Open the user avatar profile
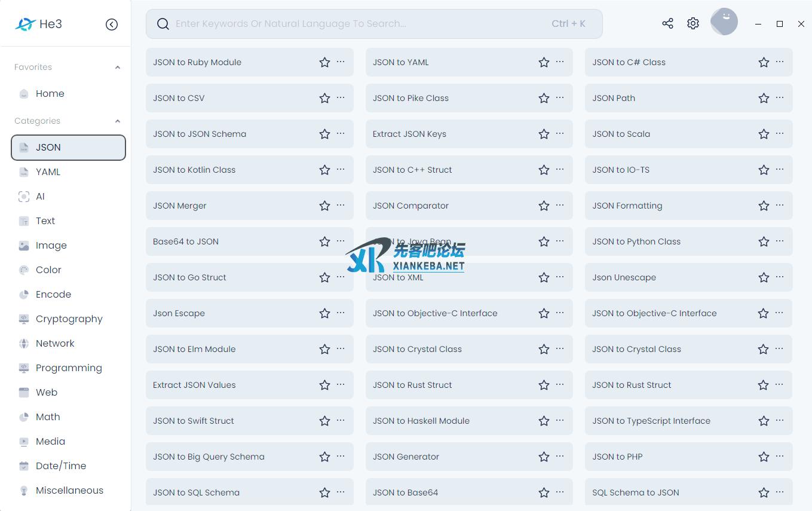 [724, 22]
